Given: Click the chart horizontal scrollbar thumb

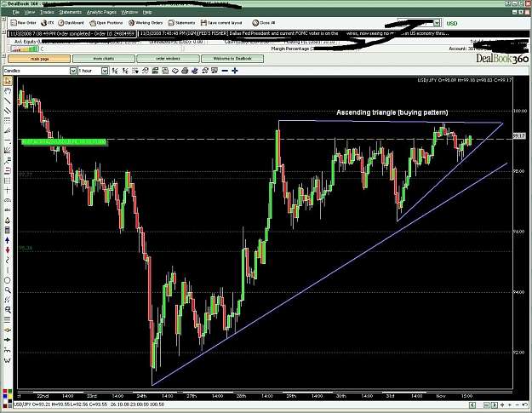Looking at the screenshot, I should [x=487, y=404].
